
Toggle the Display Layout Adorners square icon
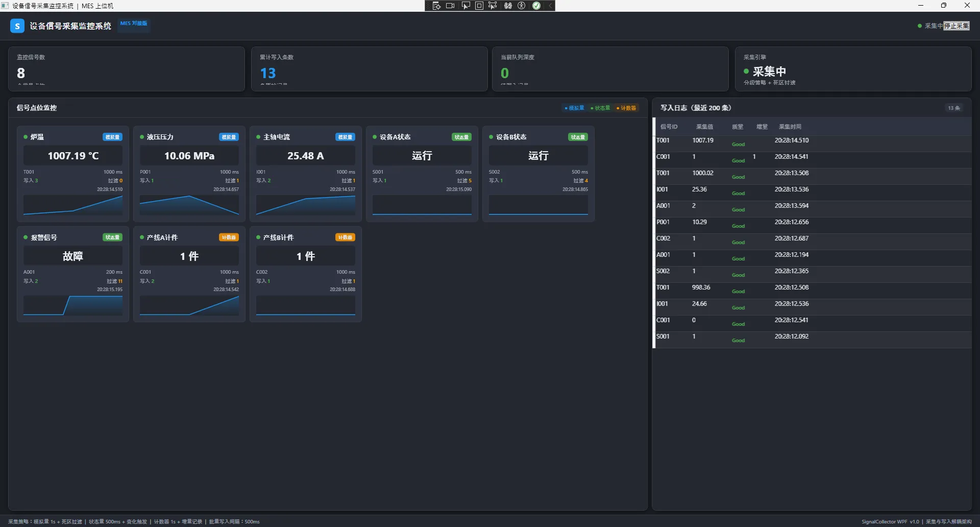(x=479, y=6)
